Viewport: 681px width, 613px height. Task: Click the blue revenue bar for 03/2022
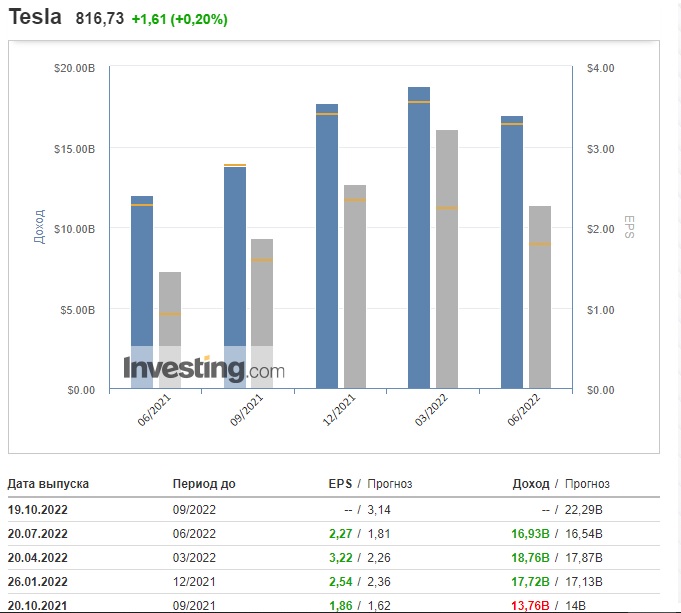tap(419, 238)
